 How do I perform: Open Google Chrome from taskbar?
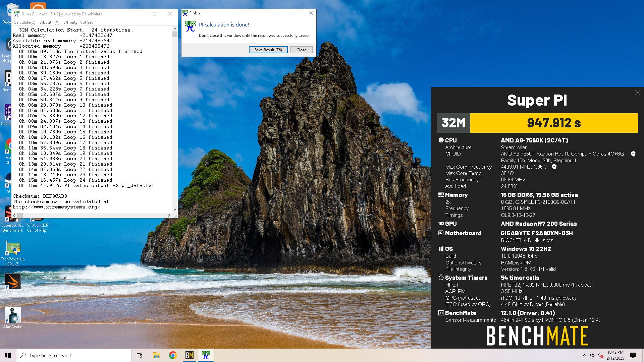coord(173,355)
